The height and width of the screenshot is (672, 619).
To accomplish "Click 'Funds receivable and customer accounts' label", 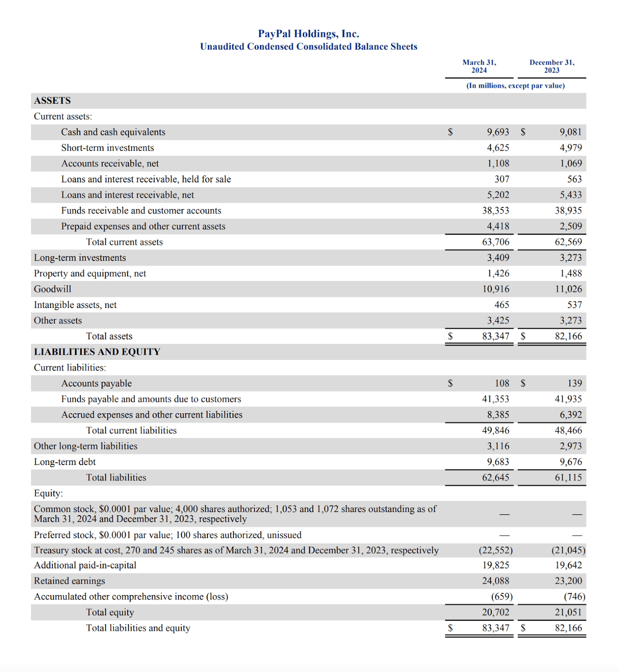I will [141, 211].
